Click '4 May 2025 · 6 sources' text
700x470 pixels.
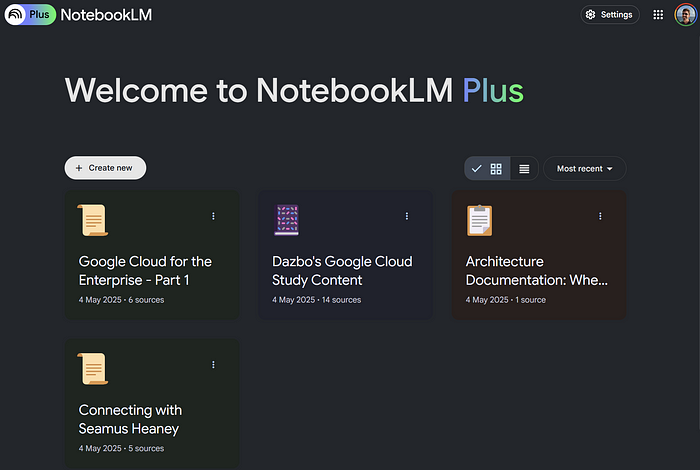coord(121,300)
